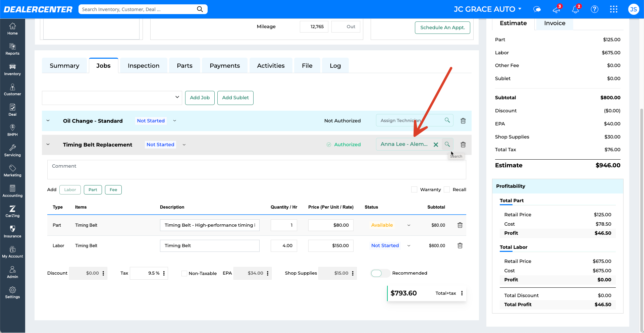Image resolution: width=644 pixels, height=333 pixels.
Task: Open the Home sidebar icon
Action: tap(12, 29)
